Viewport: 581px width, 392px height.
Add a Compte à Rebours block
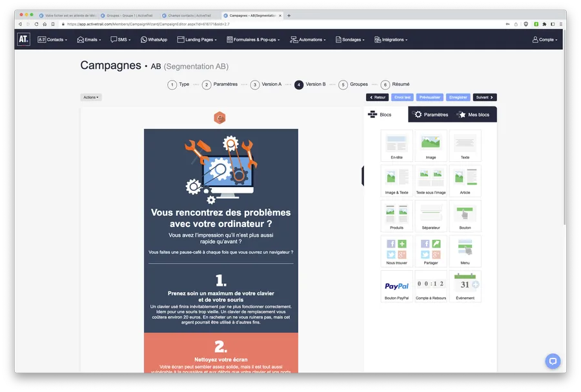(x=431, y=286)
